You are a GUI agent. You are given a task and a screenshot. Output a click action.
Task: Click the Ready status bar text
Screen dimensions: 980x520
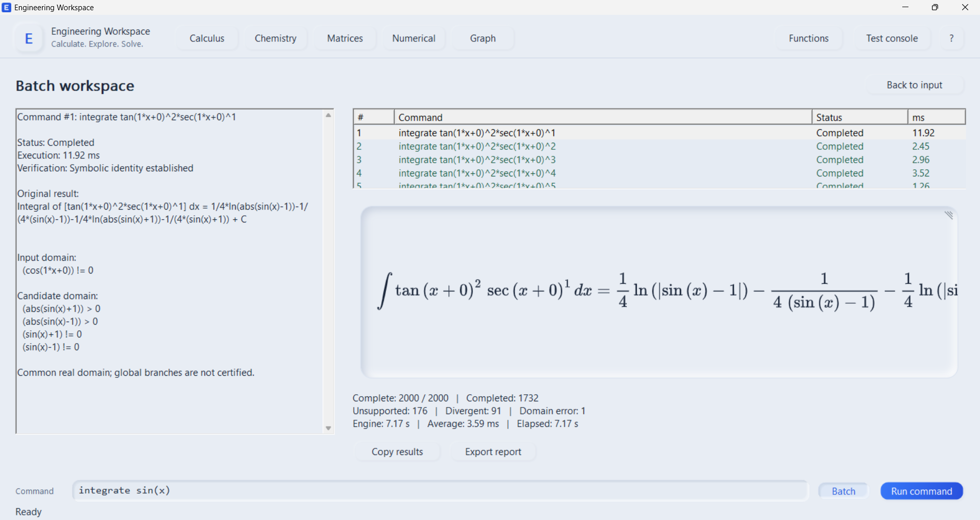pos(28,512)
